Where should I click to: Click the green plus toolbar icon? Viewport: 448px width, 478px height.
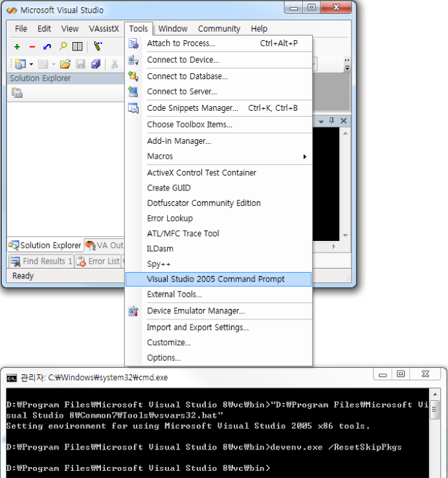[x=17, y=47]
